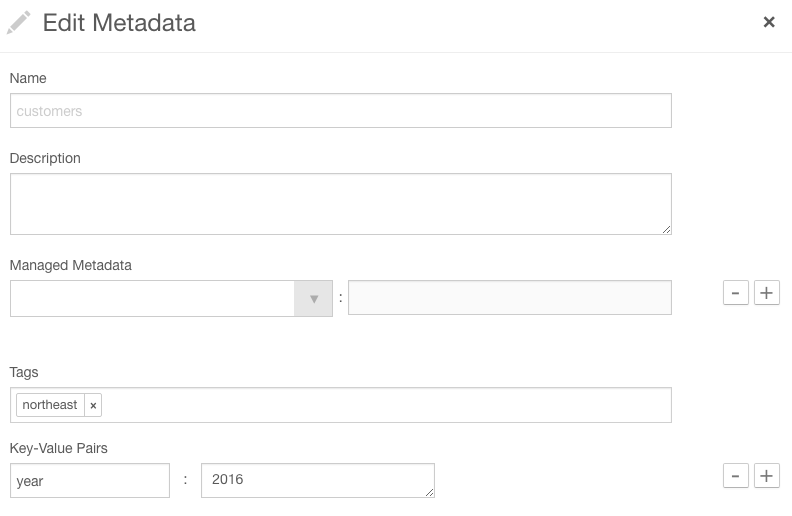Image resolution: width=792 pixels, height=516 pixels.
Task: Click the Managed Metadata label
Action: pos(71,266)
